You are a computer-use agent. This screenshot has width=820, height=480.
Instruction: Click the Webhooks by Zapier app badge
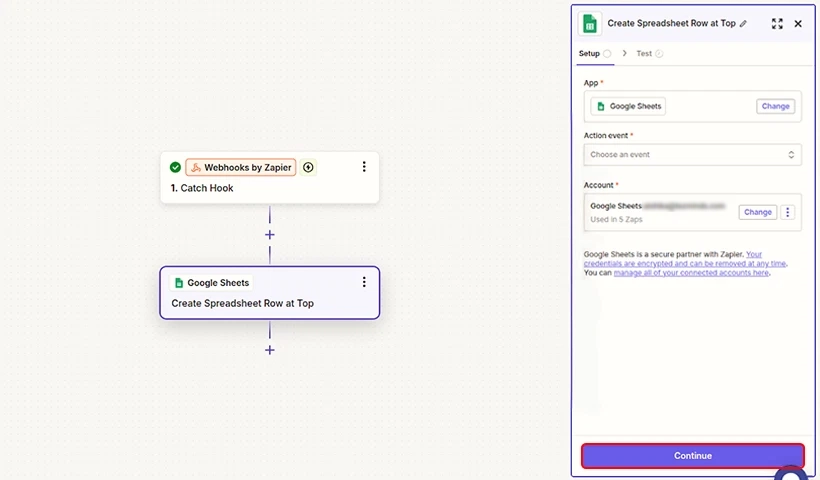tap(241, 167)
